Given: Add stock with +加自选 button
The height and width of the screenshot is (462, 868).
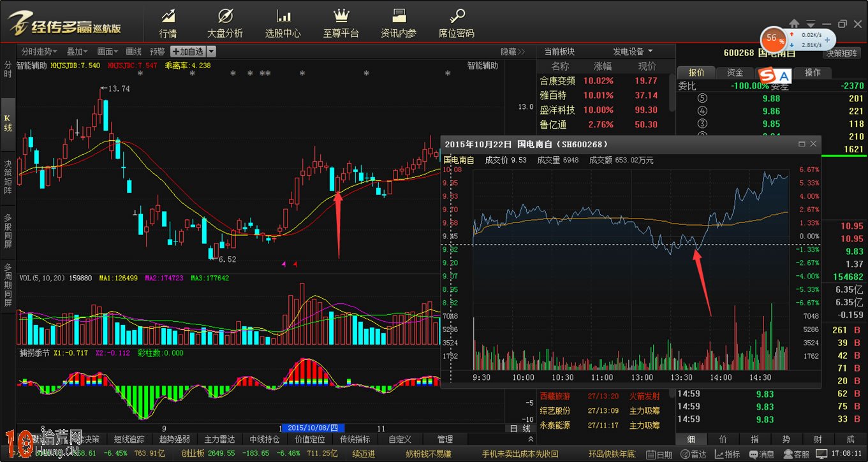Looking at the screenshot, I should click(x=188, y=52).
